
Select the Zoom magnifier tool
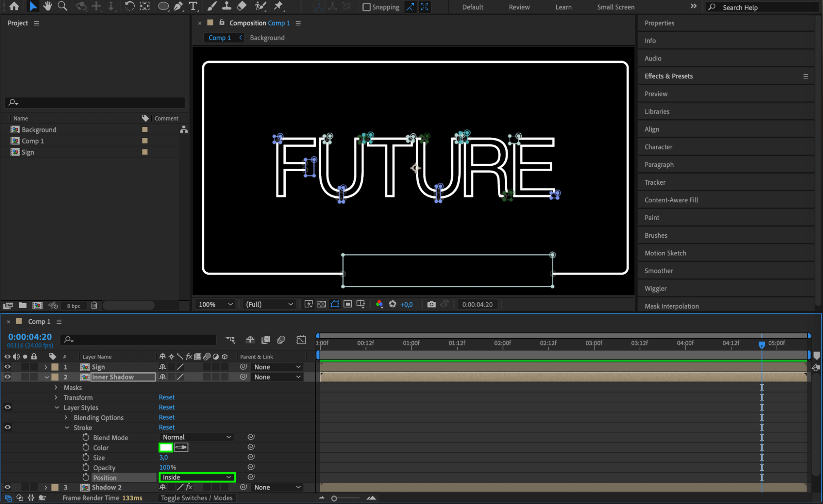tap(63, 6)
